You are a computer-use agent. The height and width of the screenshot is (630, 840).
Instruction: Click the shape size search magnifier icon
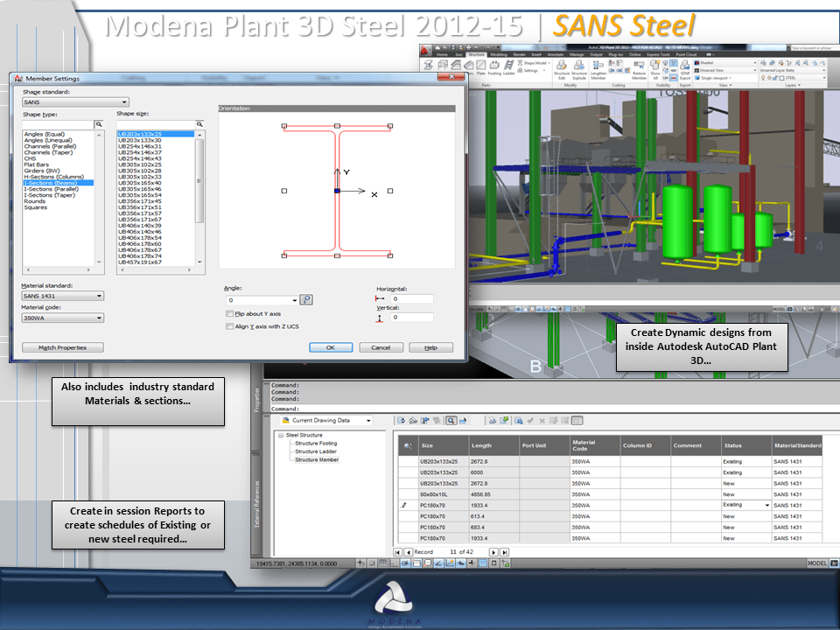tap(199, 124)
